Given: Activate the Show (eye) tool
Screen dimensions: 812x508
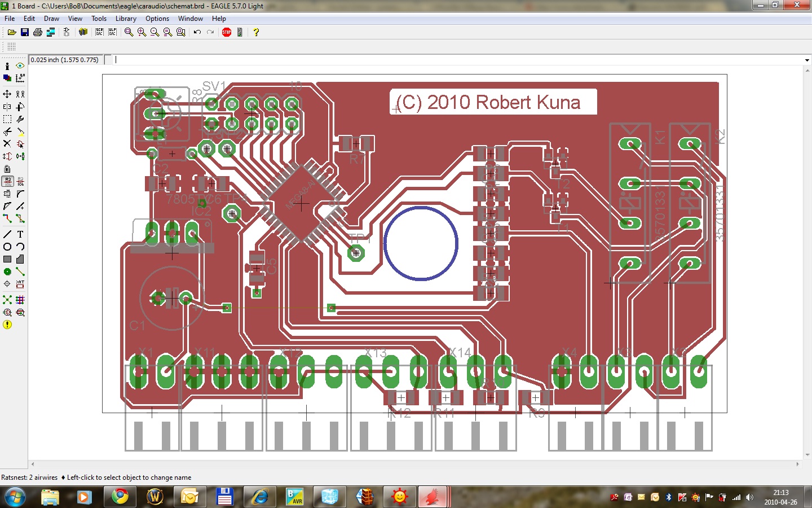Looking at the screenshot, I should tap(20, 65).
